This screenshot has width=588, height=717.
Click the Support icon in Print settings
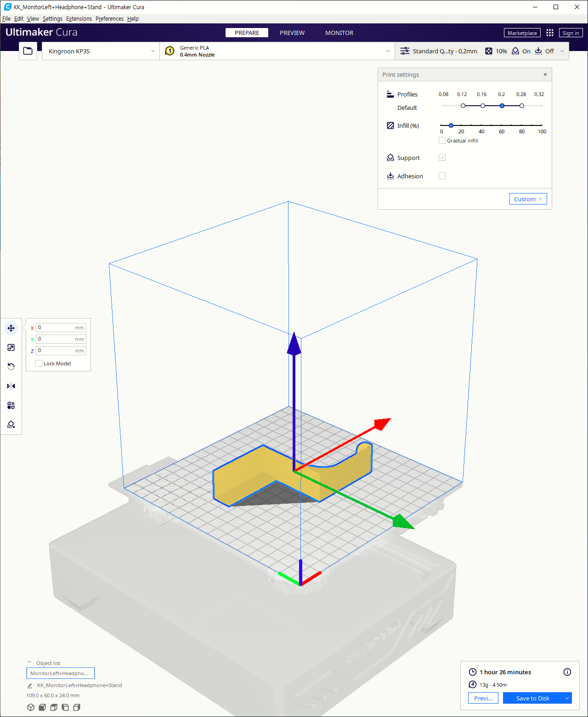coord(390,158)
